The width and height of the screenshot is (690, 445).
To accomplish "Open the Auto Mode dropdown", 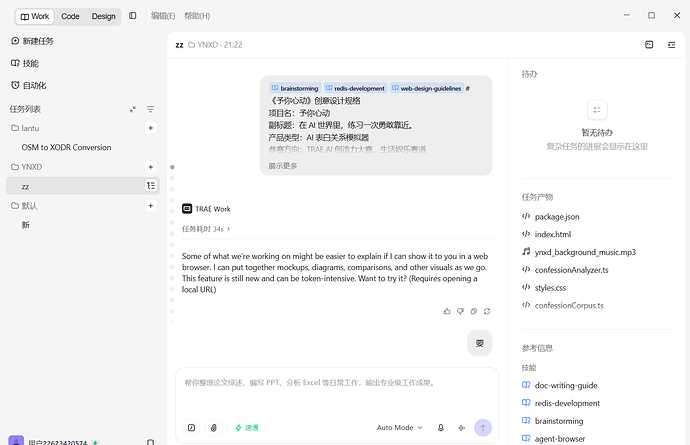I will pyautogui.click(x=399, y=427).
